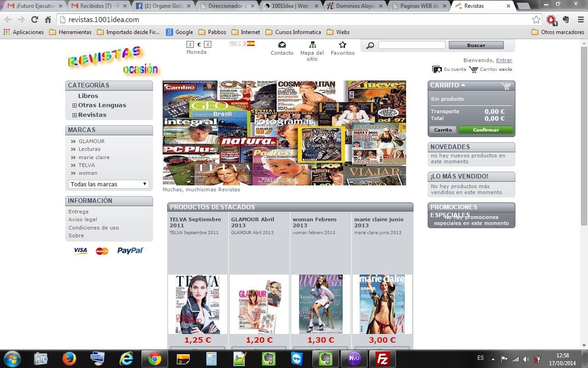Open the Aplicaciones bookmarks shortcut
588x368 pixels.
tap(23, 32)
